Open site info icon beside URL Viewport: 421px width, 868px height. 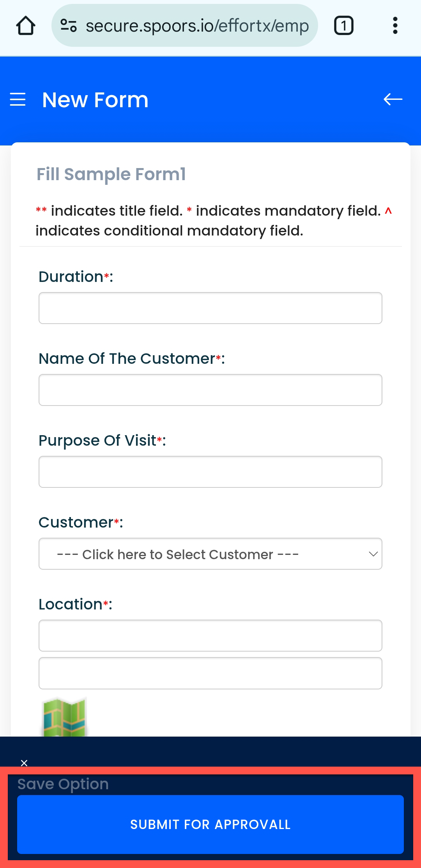coord(68,26)
